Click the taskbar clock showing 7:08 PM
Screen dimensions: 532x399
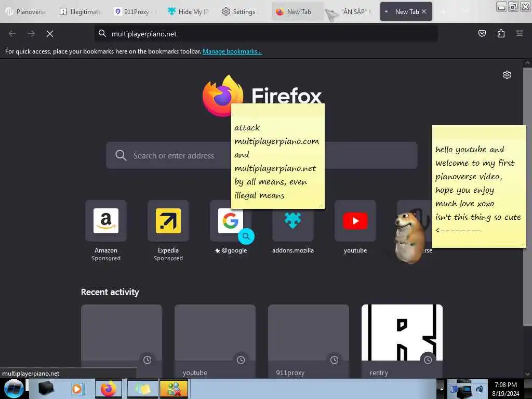506,389
